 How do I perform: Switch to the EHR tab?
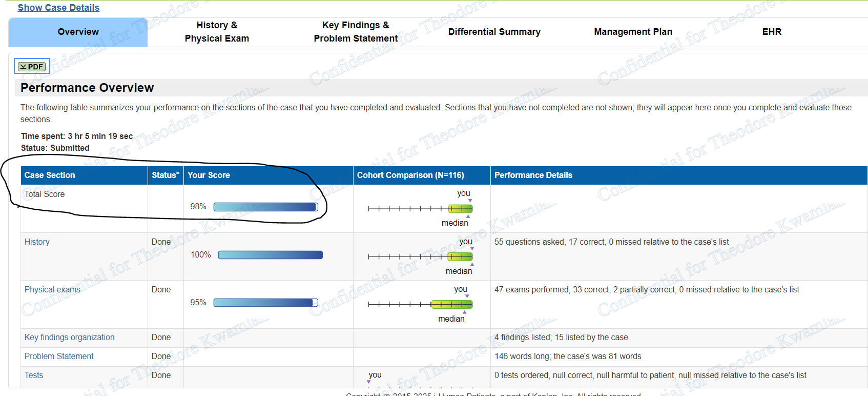[772, 32]
